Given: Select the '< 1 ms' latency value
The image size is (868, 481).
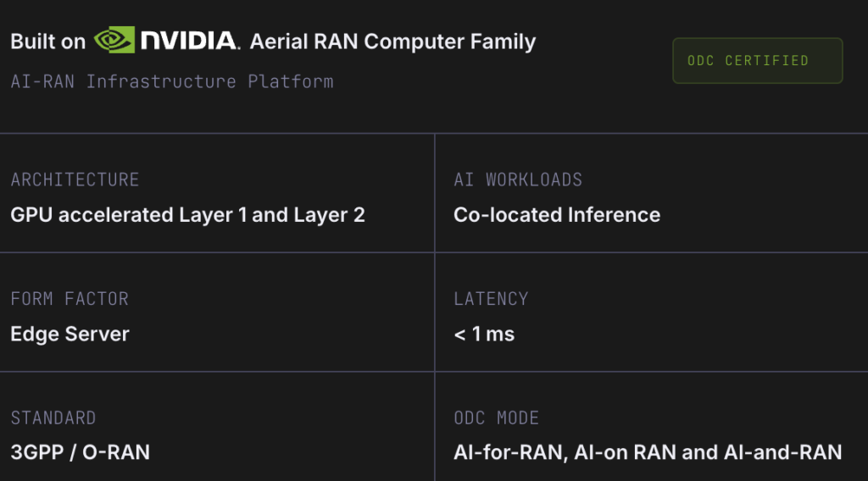Looking at the screenshot, I should point(484,334).
